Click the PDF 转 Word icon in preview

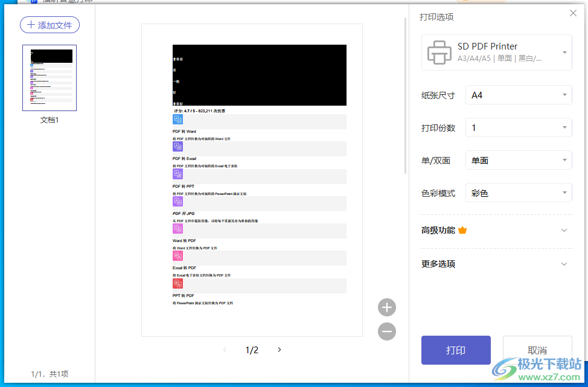pyautogui.click(x=177, y=120)
